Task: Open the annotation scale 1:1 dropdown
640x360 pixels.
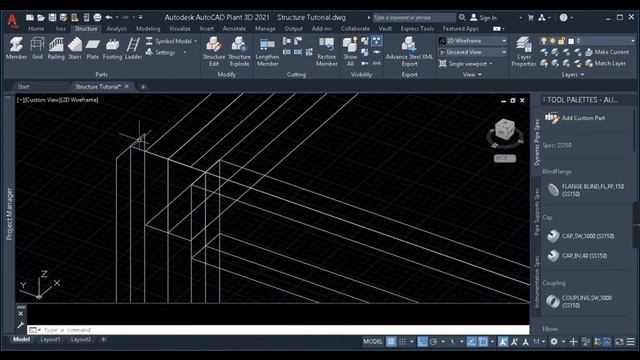Action: click(539, 342)
